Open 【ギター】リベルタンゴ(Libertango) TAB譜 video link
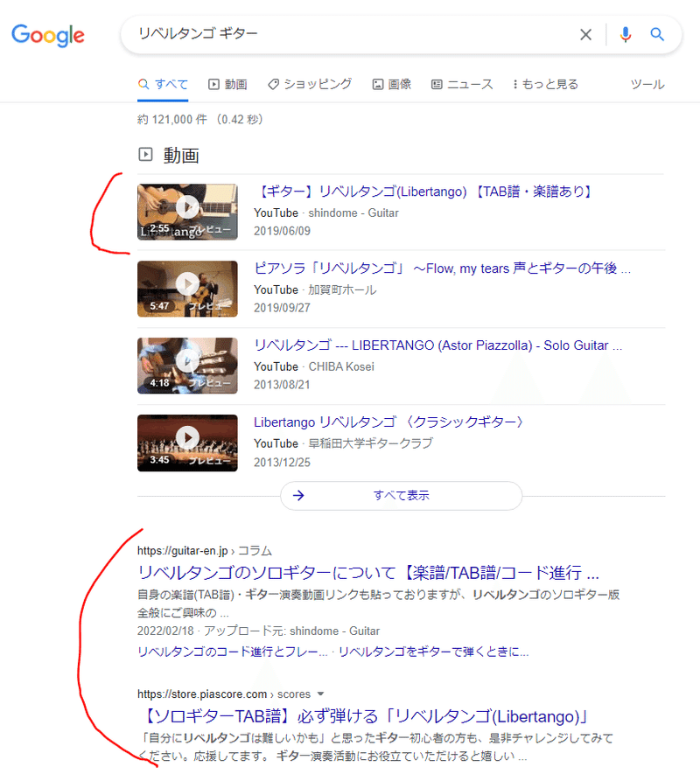700x774 pixels. [x=424, y=192]
